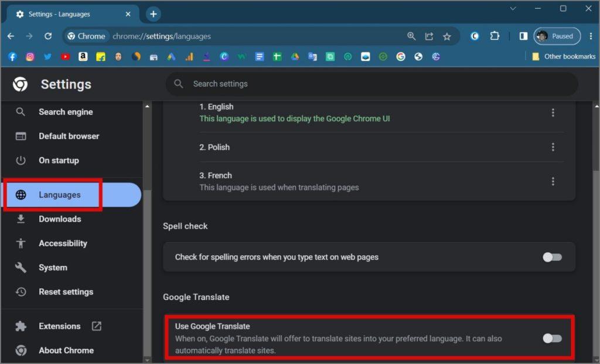600x364 pixels.
Task: Open the Other bookmarks folder
Action: 564,57
